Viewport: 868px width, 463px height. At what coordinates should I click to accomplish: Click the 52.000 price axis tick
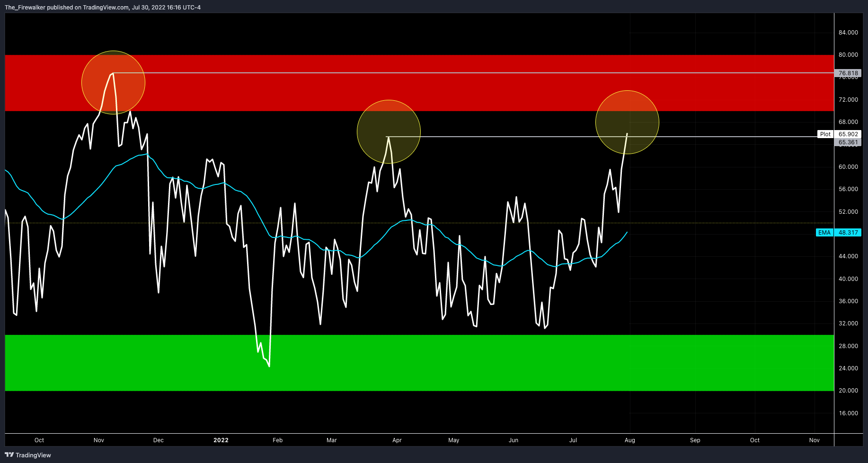click(848, 212)
